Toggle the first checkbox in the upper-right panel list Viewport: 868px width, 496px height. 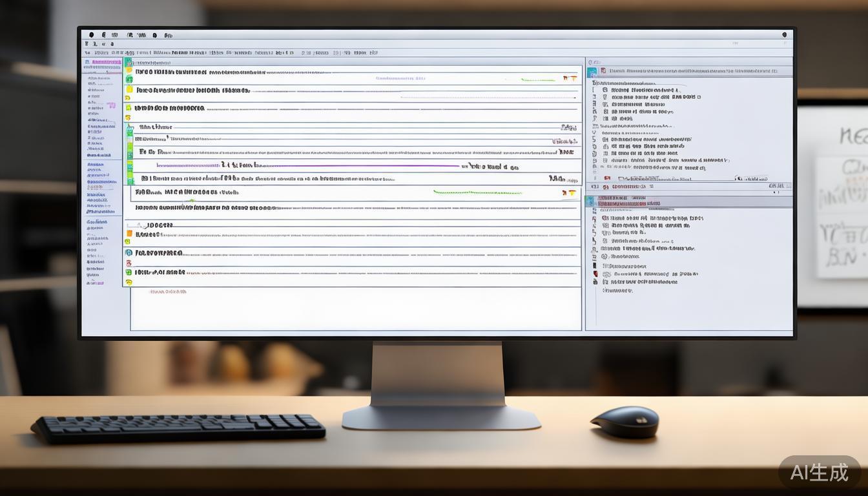(x=605, y=90)
